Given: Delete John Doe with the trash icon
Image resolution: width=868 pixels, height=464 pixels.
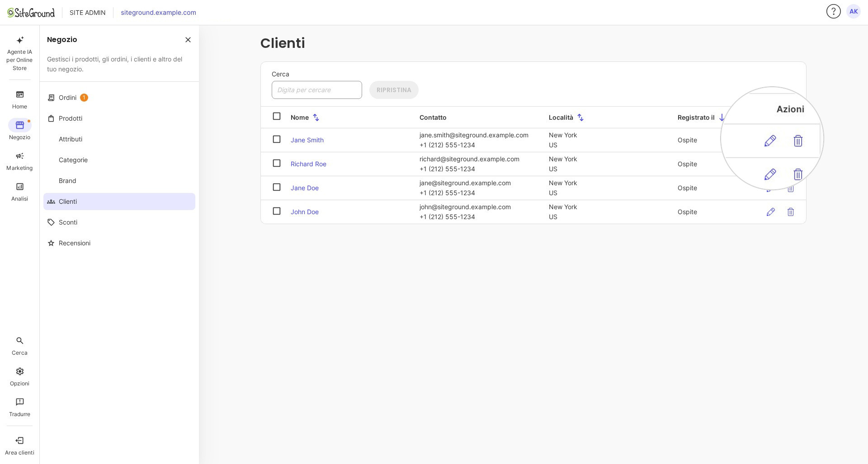Looking at the screenshot, I should [791, 212].
